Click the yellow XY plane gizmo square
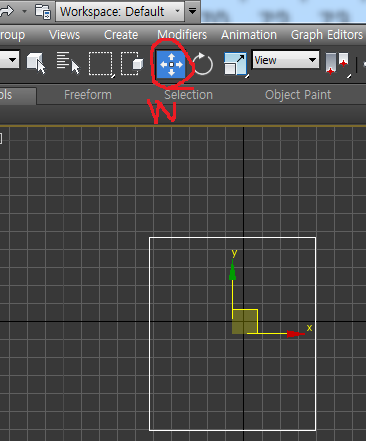The height and width of the screenshot is (441, 366). tap(245, 322)
